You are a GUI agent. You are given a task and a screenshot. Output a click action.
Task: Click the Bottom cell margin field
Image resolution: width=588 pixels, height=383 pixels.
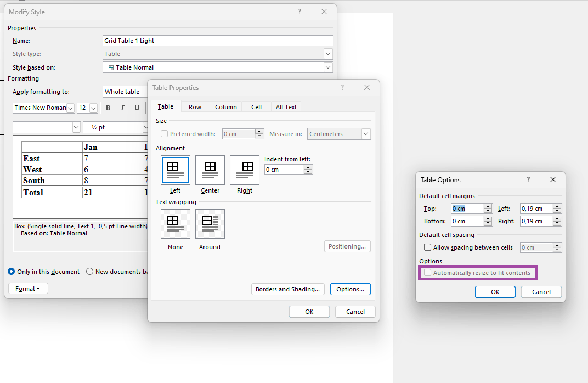point(467,221)
